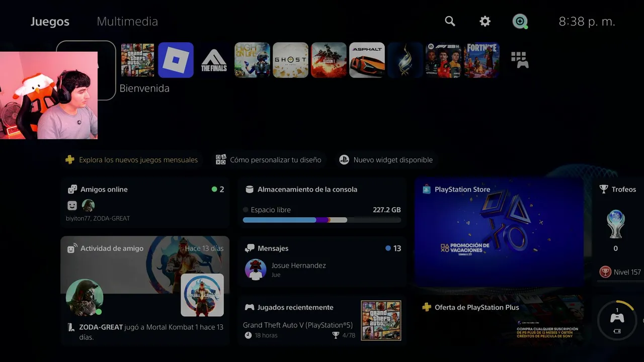Open the Actividad de amigo card

tap(145, 291)
